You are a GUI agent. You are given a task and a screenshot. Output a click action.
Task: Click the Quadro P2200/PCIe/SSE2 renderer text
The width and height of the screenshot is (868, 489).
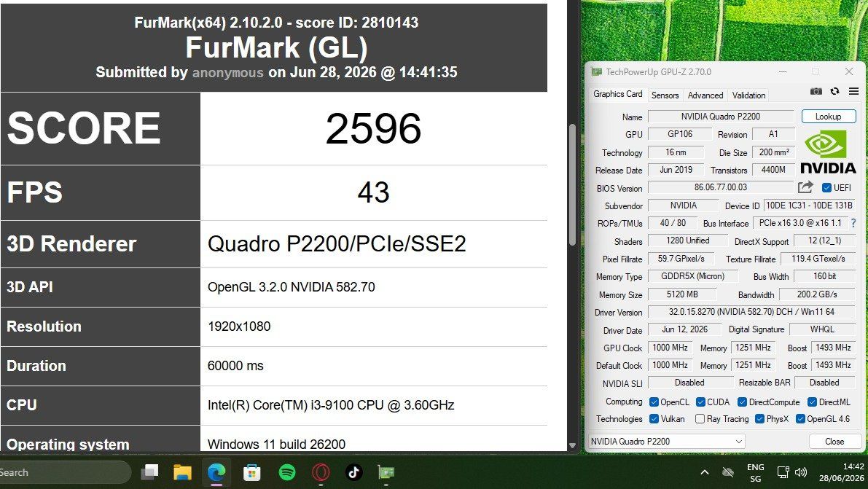(337, 243)
